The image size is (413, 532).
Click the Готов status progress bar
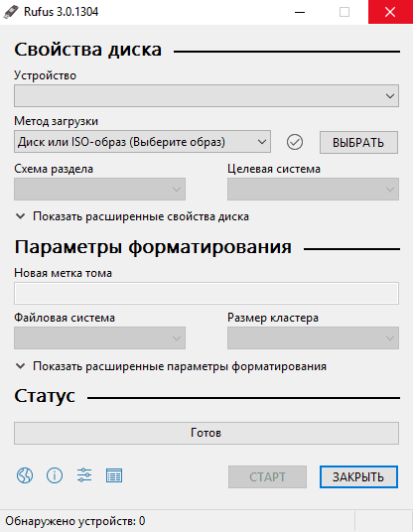(206, 434)
